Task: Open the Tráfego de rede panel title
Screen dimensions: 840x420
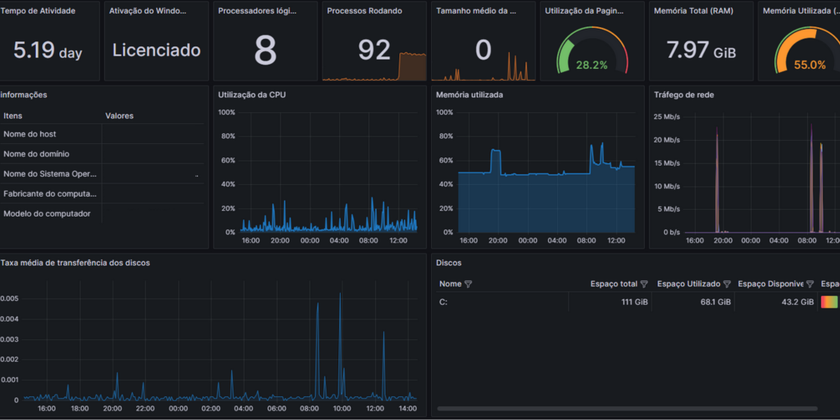Action: 684,95
